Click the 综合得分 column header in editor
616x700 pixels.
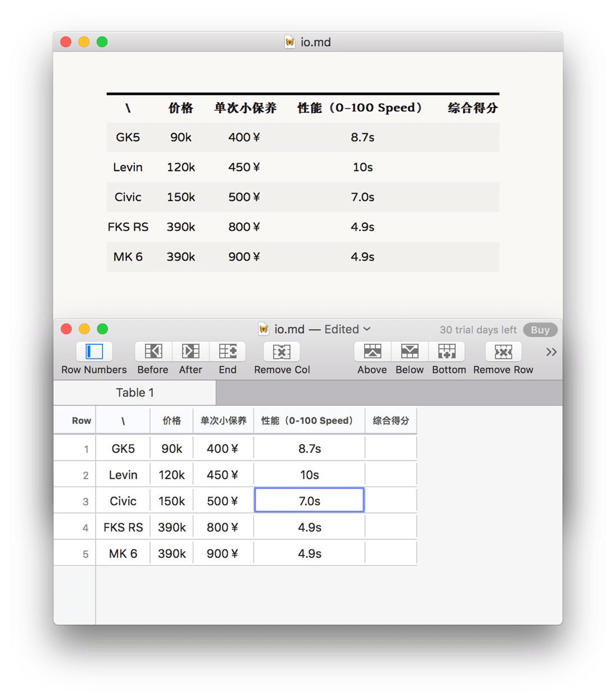click(391, 420)
